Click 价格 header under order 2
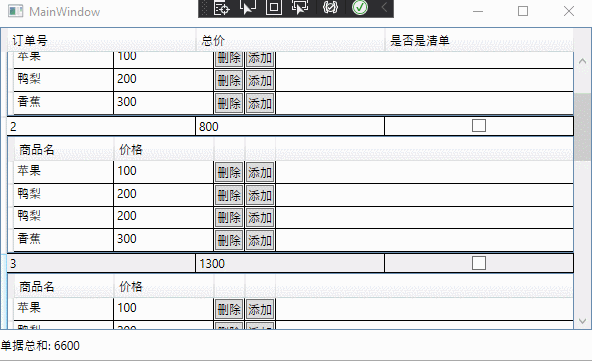This screenshot has height=361, width=592. point(163,150)
